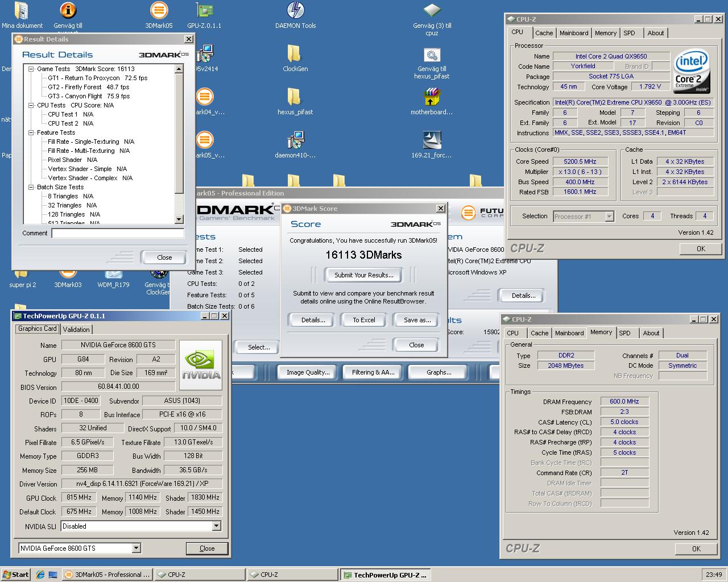Click the Filtering & AA button
728x582 pixels.
(x=373, y=372)
